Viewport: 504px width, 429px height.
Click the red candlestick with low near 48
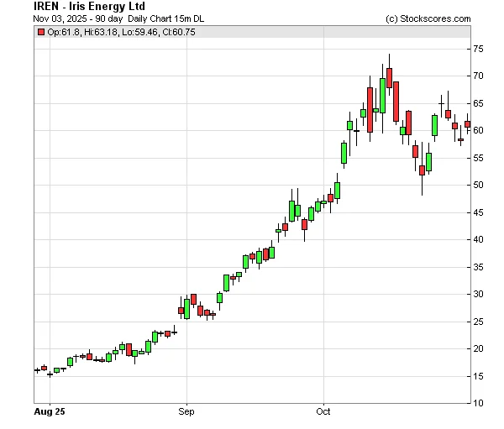[x=422, y=170]
